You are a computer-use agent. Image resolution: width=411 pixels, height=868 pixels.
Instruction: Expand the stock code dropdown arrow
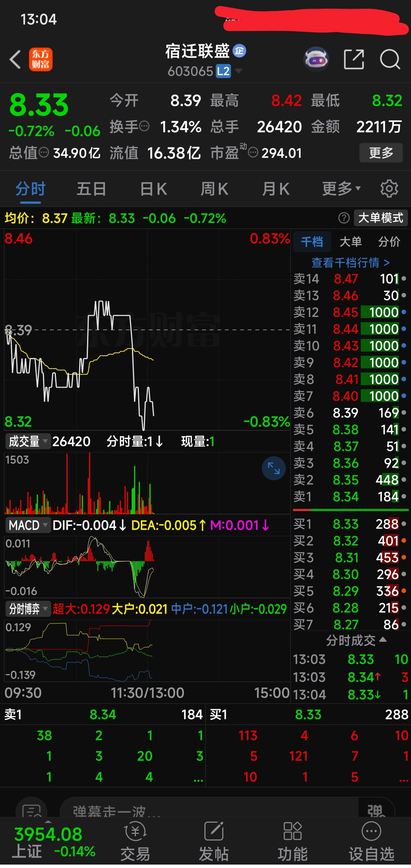(x=239, y=71)
